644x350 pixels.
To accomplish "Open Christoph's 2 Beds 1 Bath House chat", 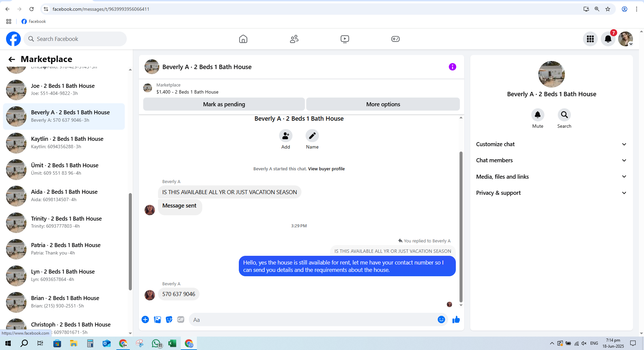I will [64, 326].
